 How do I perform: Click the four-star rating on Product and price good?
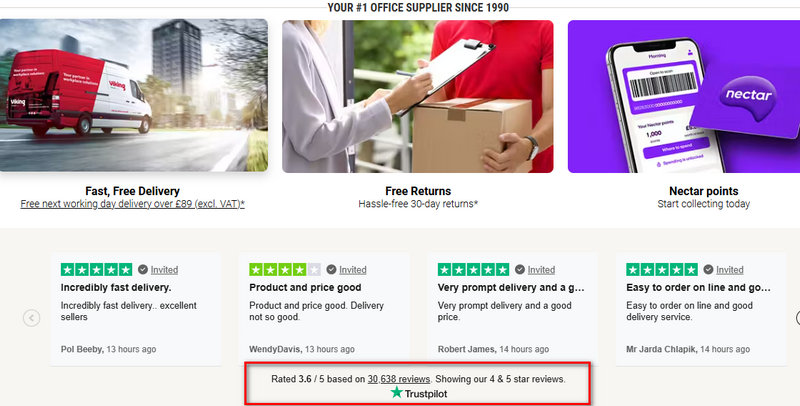pyautogui.click(x=285, y=269)
